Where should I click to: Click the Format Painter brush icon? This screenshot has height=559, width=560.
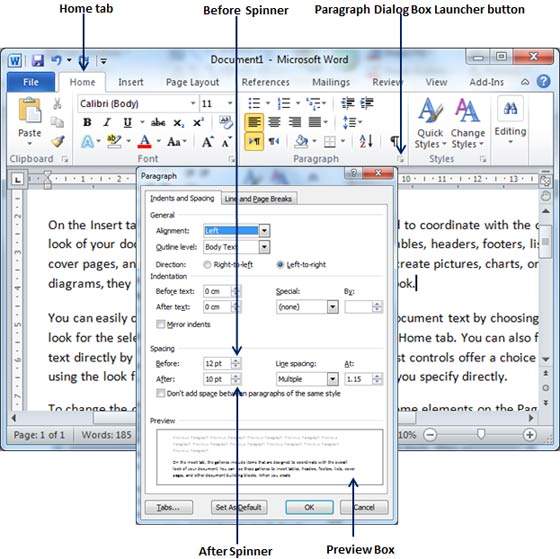57,141
